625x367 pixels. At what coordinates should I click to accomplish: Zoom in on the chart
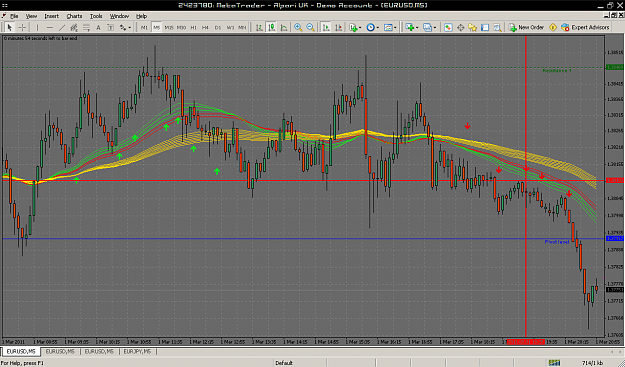tap(298, 27)
